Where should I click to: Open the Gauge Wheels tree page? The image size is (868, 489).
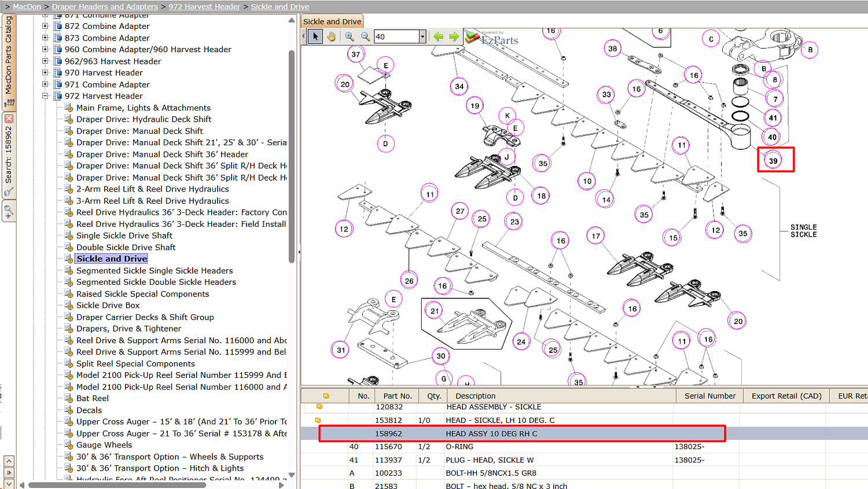(104, 445)
